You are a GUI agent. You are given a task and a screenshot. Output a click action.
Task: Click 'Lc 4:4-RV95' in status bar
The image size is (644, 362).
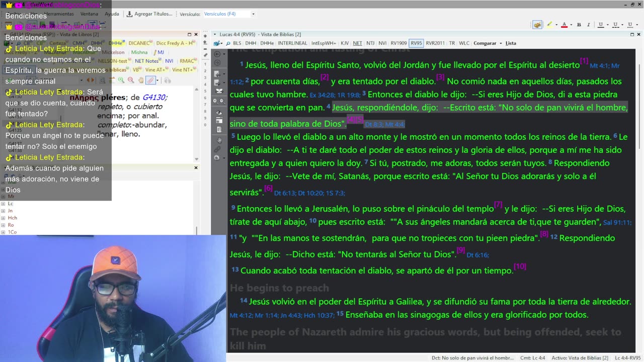tap(627, 358)
